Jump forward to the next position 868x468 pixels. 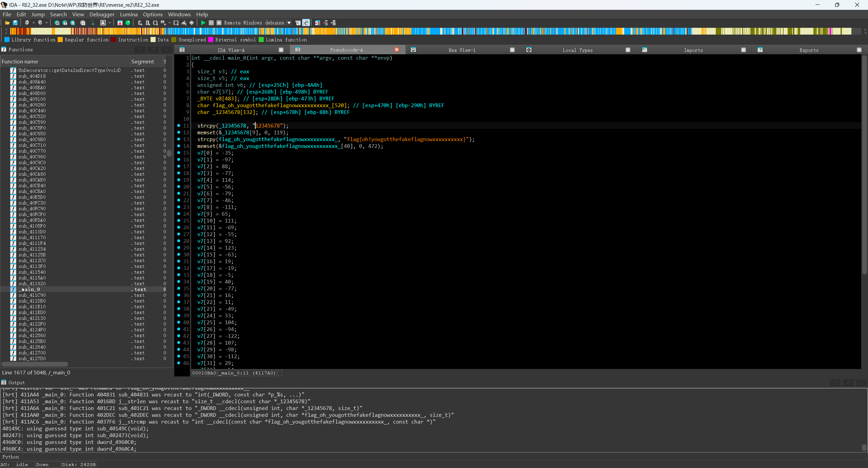40,23
